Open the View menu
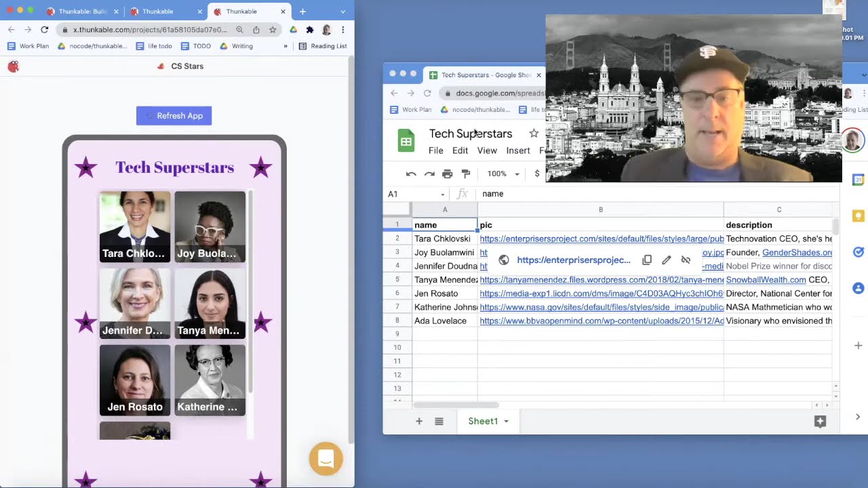868x488 pixels. pos(487,150)
